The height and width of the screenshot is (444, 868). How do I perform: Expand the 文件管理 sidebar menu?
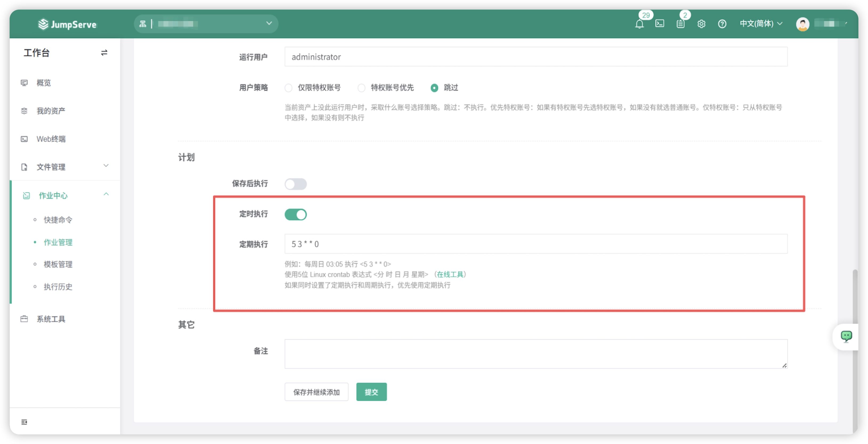pyautogui.click(x=65, y=167)
